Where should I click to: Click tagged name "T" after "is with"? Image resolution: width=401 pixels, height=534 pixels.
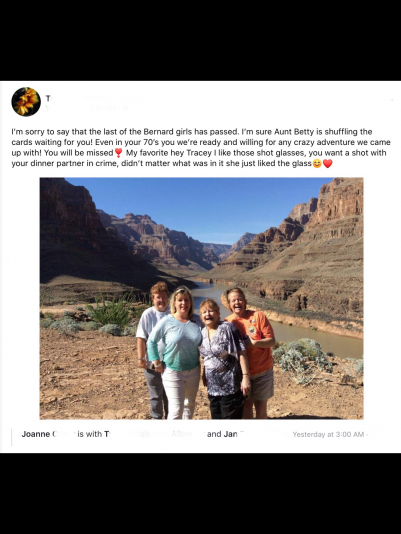107,434
